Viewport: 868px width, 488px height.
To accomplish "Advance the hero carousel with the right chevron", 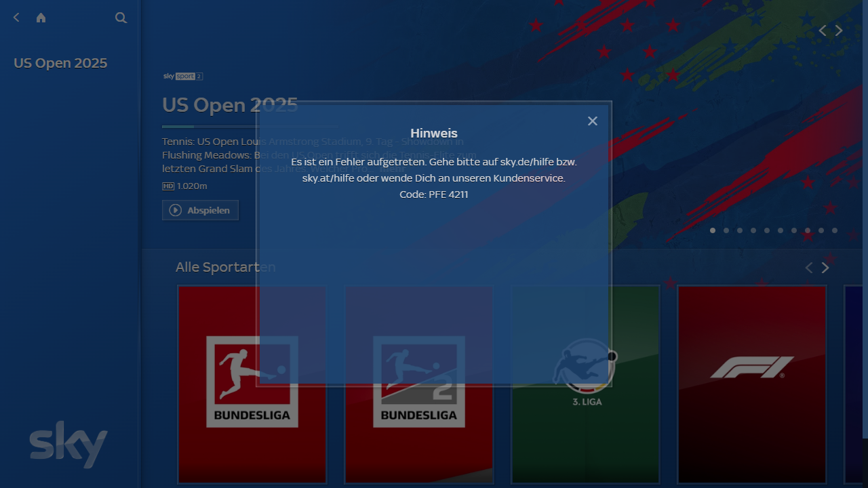I will tap(839, 30).
